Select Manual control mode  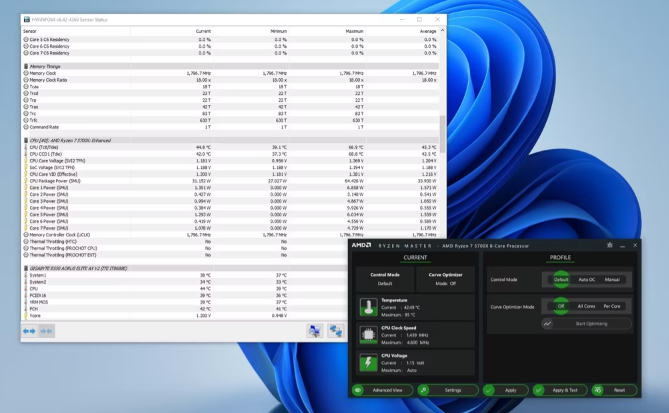612,279
